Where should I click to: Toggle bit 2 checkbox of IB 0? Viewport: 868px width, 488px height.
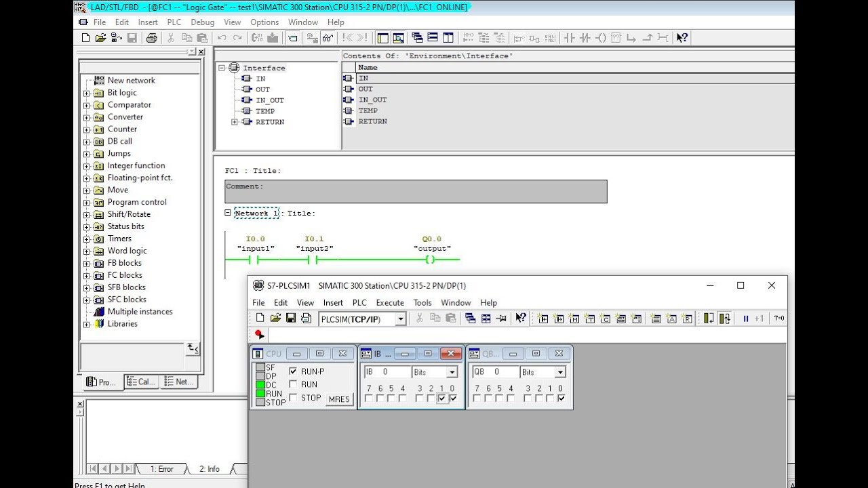coord(431,399)
